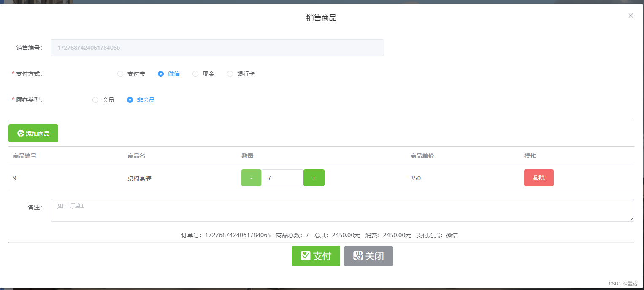Screen dimensions: 644x290
Task: Click the resize handle of the 备注 textarea
Action: [632, 220]
